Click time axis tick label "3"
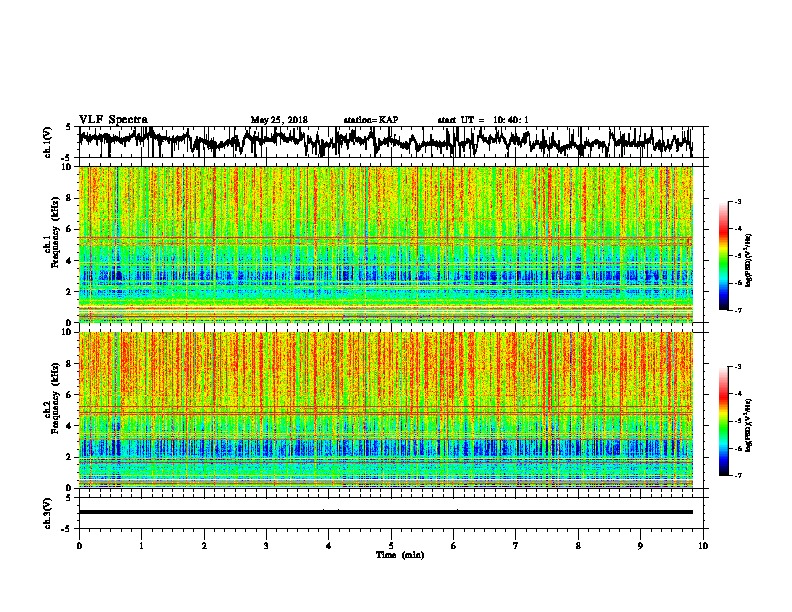792x612 pixels. (x=266, y=546)
